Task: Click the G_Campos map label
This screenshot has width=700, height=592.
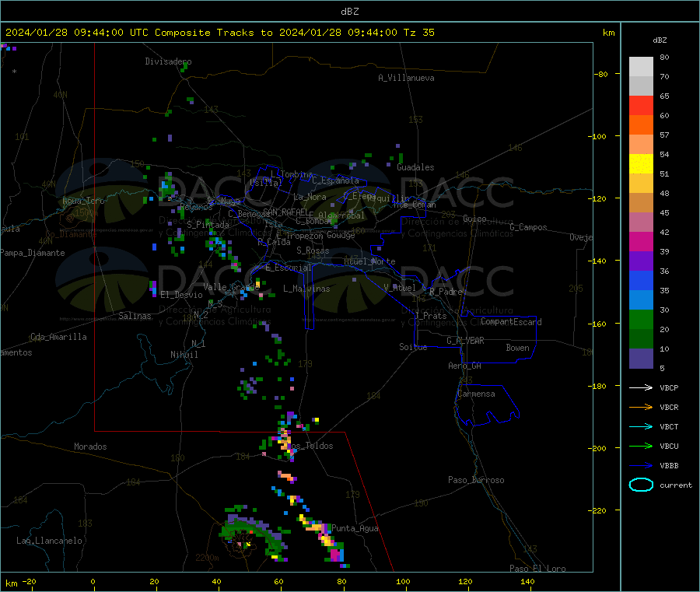Action: click(528, 227)
